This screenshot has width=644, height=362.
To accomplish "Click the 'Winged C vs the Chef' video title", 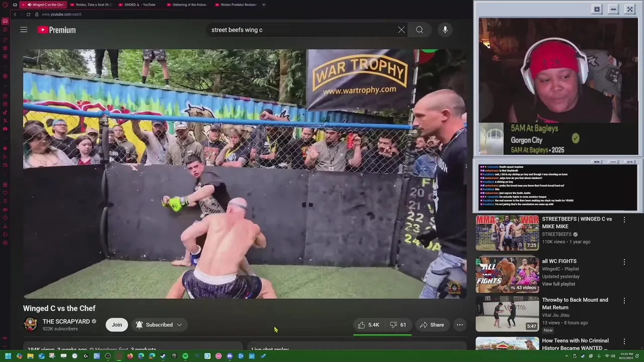I will (59, 308).
